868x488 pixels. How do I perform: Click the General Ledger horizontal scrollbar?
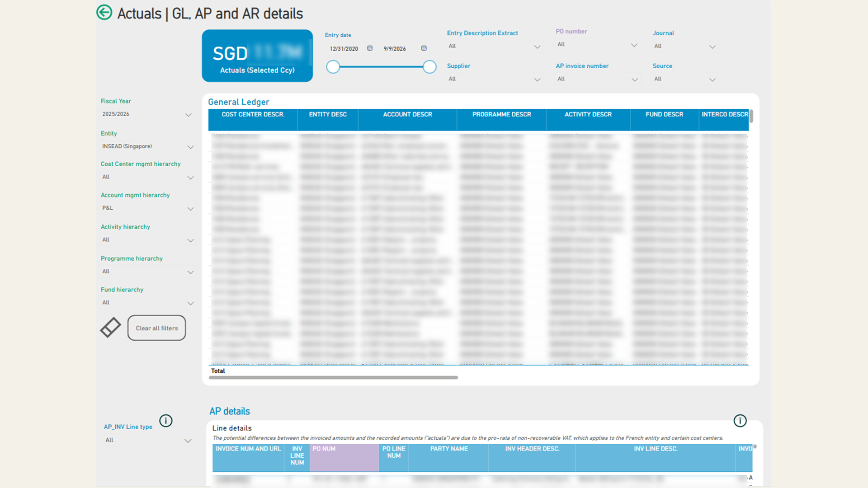[x=333, y=377]
